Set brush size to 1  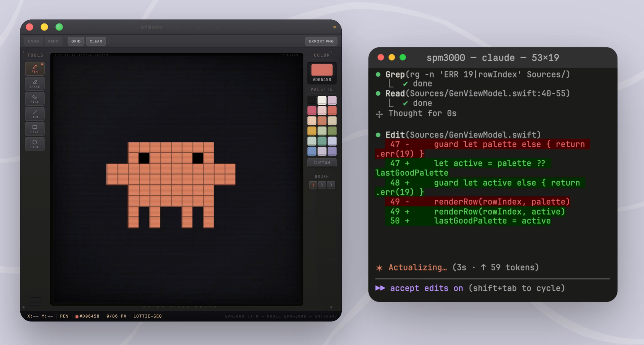(313, 185)
